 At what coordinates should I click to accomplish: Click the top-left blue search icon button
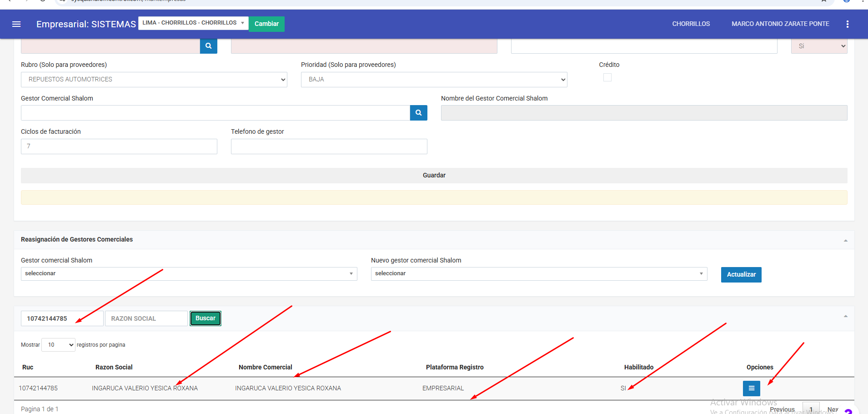click(x=208, y=46)
